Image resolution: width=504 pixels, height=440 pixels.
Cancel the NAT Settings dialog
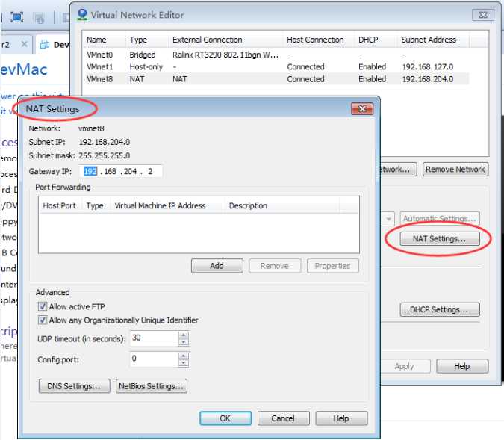pos(283,418)
